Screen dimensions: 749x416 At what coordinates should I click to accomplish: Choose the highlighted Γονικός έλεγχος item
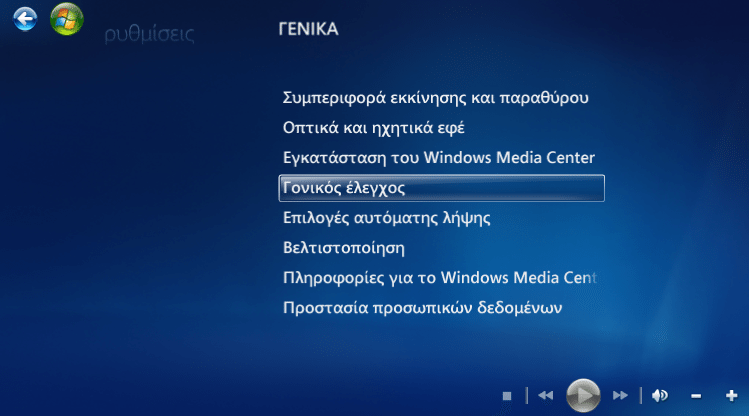click(x=441, y=188)
